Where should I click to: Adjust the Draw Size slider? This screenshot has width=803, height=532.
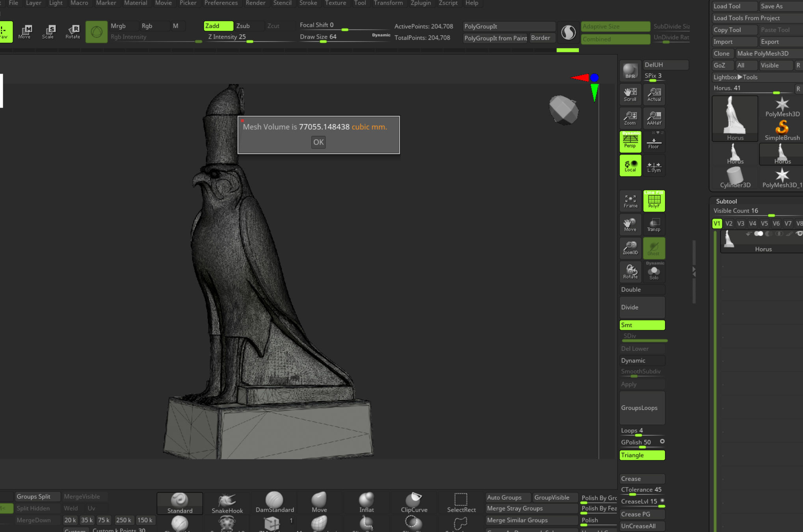click(345, 37)
